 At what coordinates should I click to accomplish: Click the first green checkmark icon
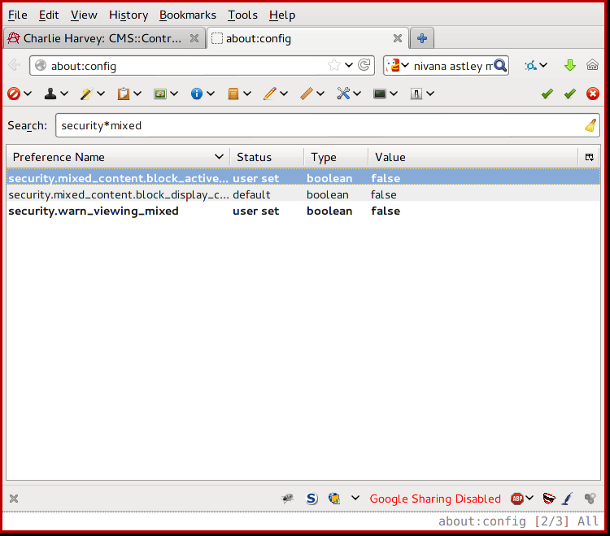tap(547, 94)
